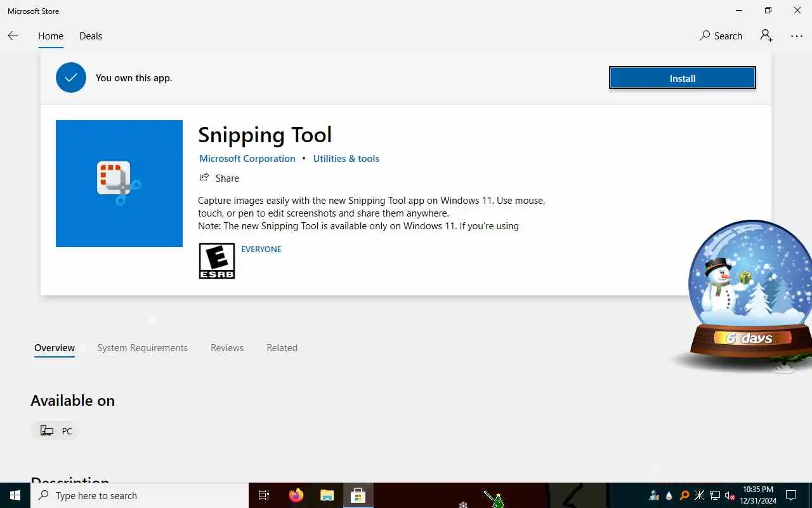The height and width of the screenshot is (508, 812).
Task: Click the Microsoft Store taskbar icon
Action: tap(358, 495)
